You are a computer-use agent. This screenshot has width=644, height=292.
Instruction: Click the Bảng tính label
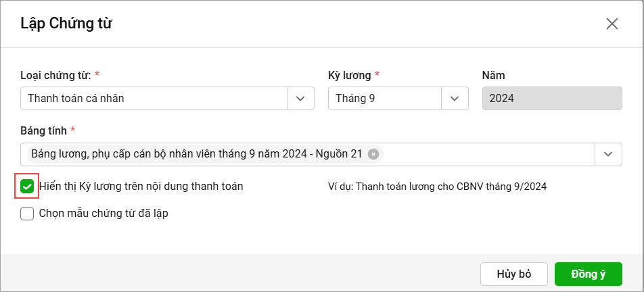[43, 131]
